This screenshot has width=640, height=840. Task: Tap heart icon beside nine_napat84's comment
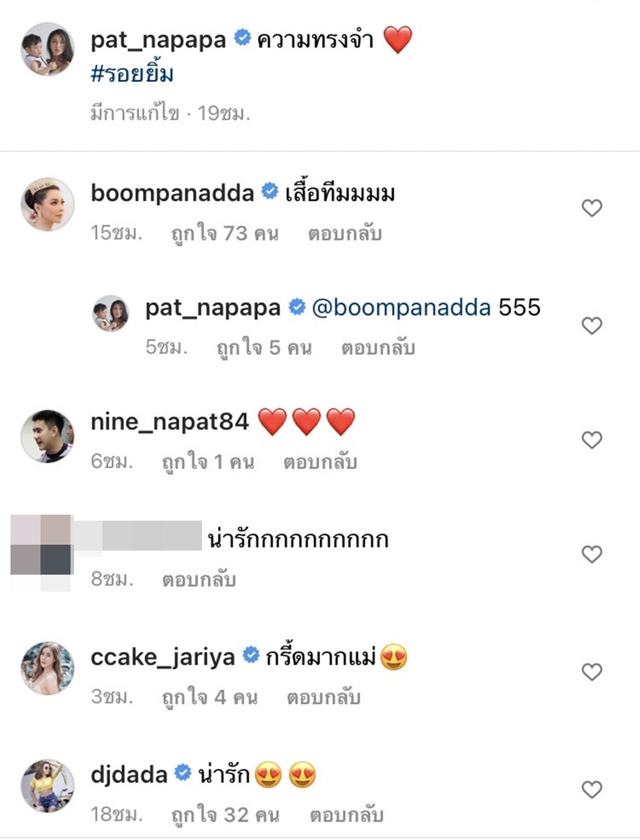click(x=591, y=440)
